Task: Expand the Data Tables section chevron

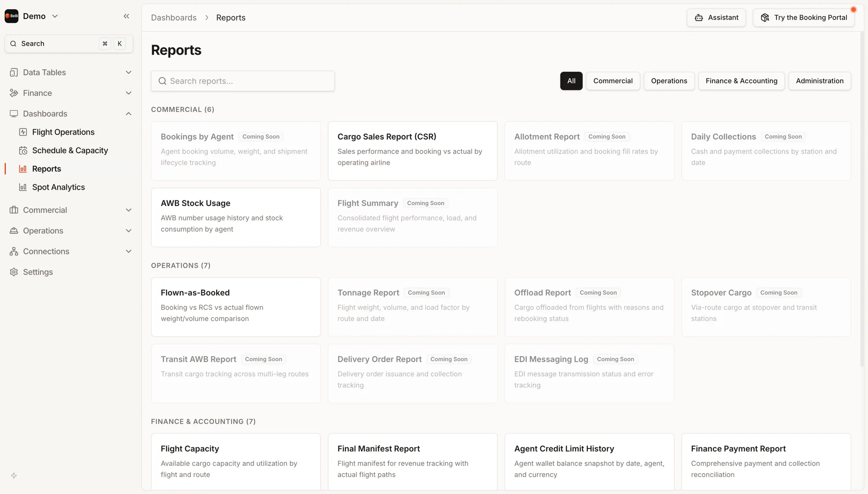Action: (128, 72)
